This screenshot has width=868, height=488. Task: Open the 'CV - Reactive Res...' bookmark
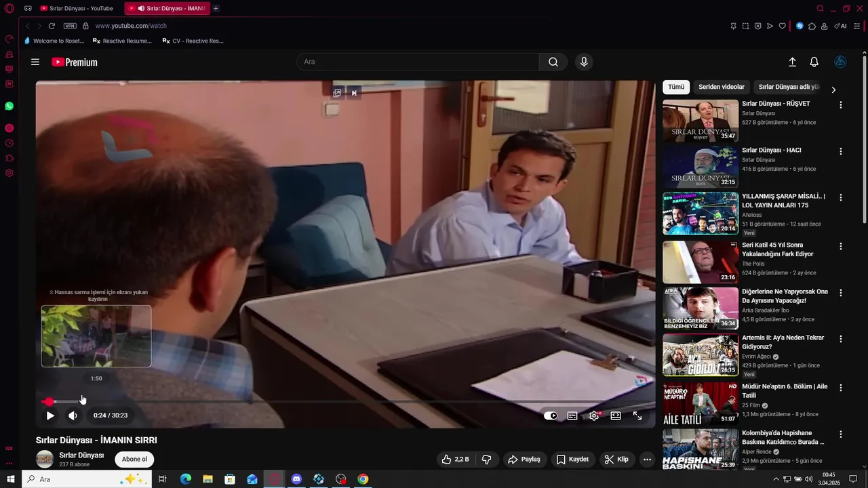193,41
